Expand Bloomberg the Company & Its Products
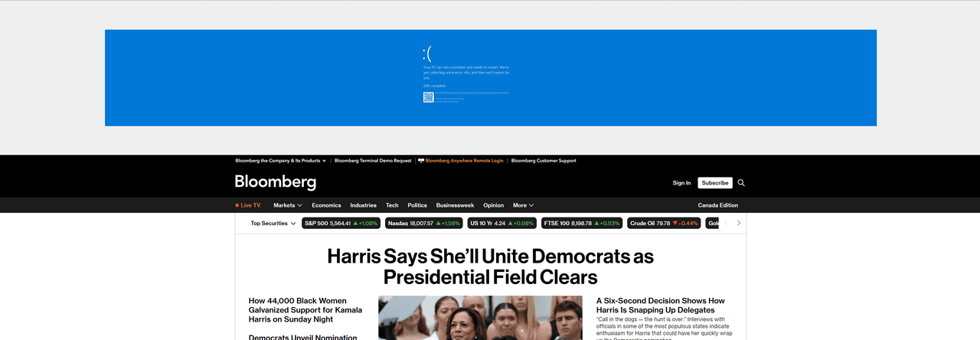Screen dimensions: 980x340 coord(281,161)
